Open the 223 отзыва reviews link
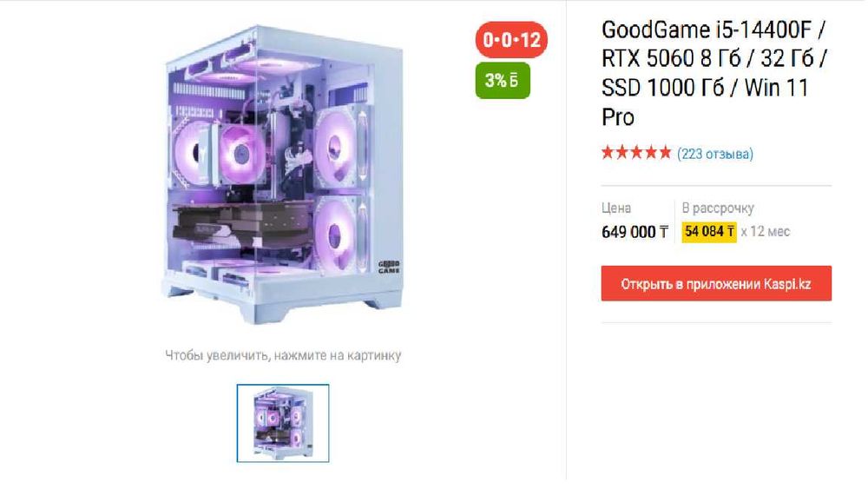 714,154
